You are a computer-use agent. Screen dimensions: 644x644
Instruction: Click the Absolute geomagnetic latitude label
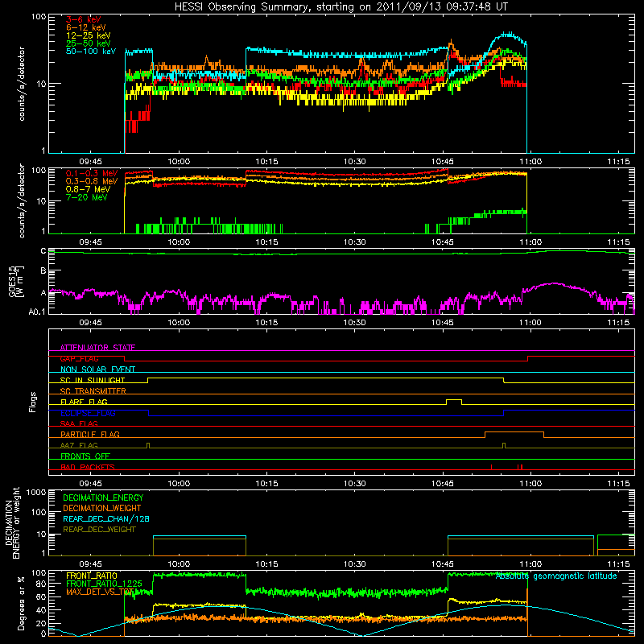(556, 576)
